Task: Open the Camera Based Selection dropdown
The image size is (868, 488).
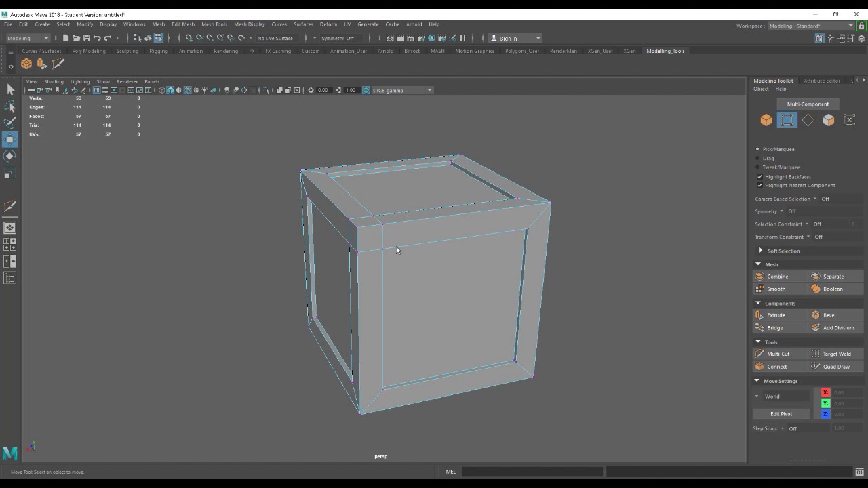Action: point(815,199)
